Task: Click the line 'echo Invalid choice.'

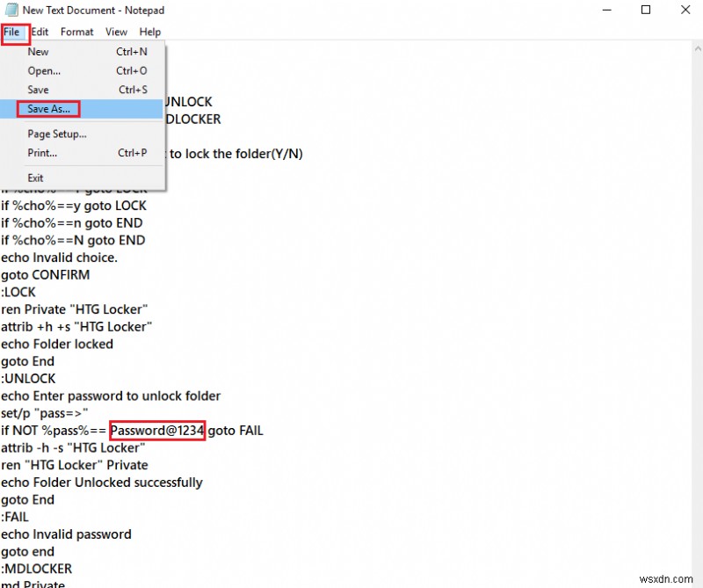Action: point(59,258)
